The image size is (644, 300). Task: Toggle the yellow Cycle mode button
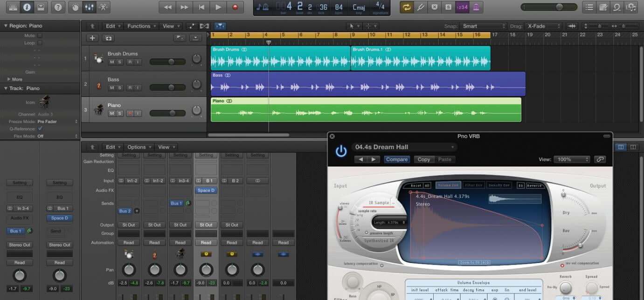(x=406, y=7)
